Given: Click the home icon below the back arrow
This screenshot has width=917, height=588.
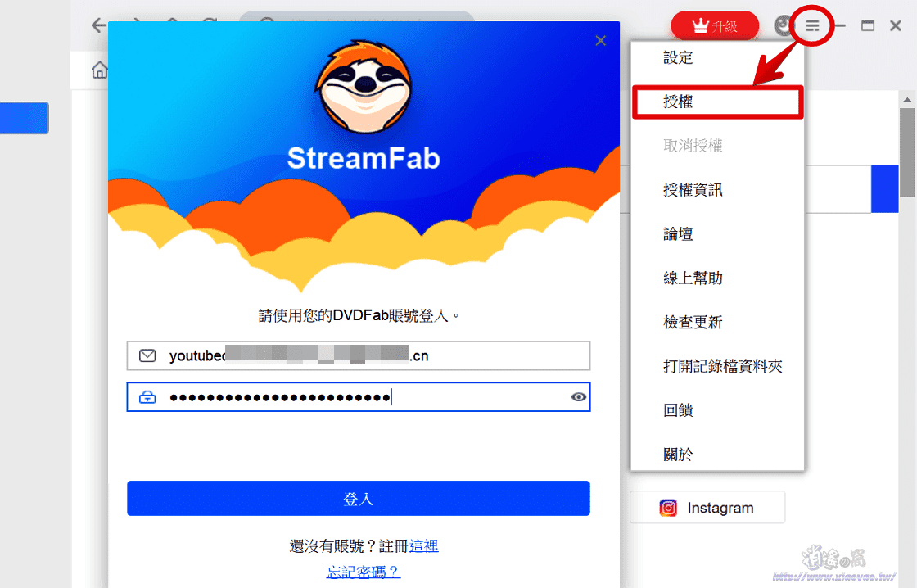Looking at the screenshot, I should 99,70.
